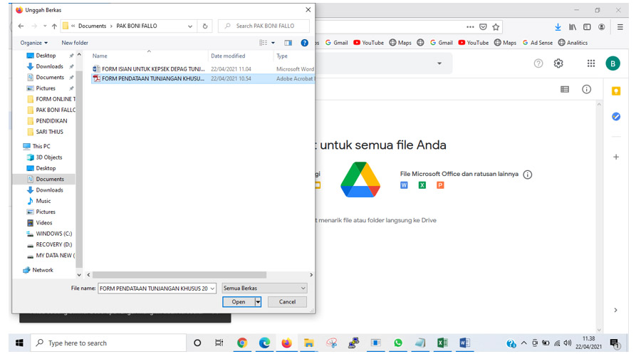636x364 pixels.
Task: Open the Organize dropdown menu
Action: tap(33, 43)
